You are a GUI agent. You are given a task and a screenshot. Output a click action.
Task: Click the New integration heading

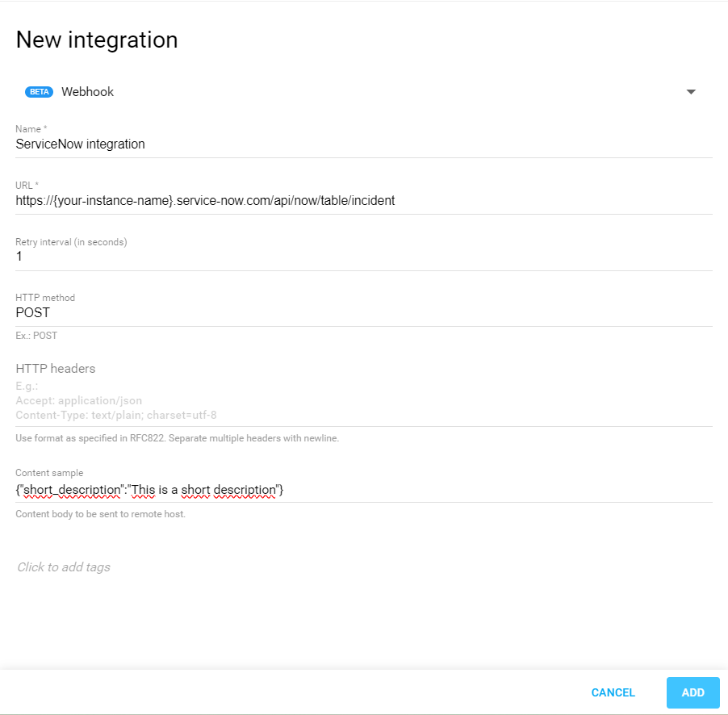[97, 40]
